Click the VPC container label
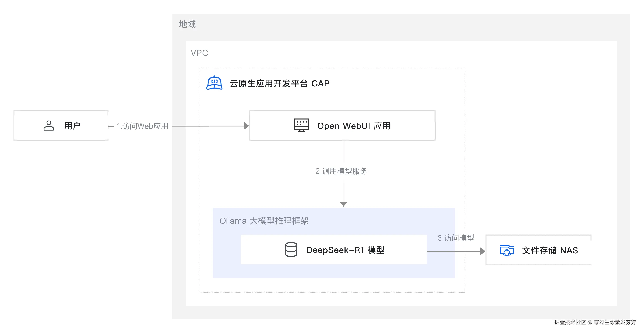 coord(199,53)
